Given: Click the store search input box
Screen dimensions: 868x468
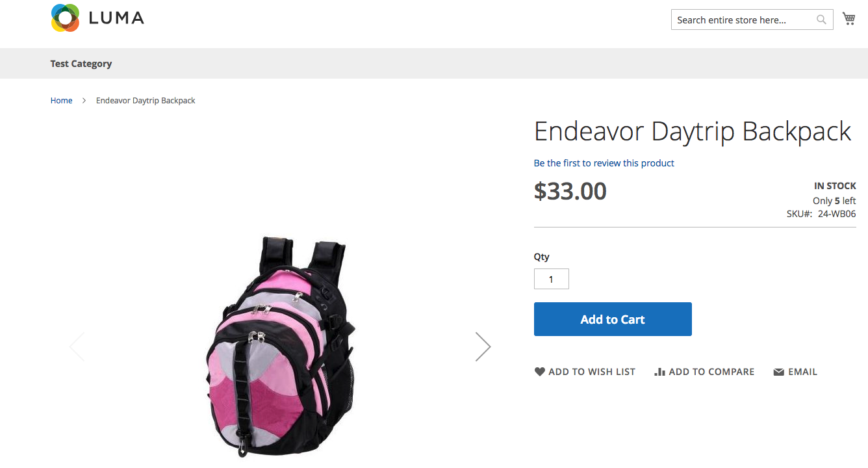Looking at the screenshot, I should point(752,20).
